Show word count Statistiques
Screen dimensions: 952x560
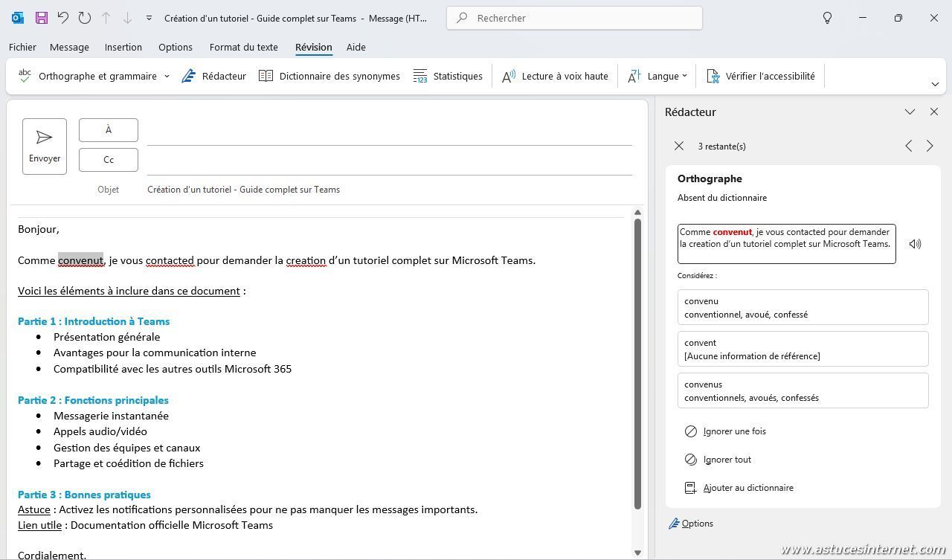tap(448, 76)
